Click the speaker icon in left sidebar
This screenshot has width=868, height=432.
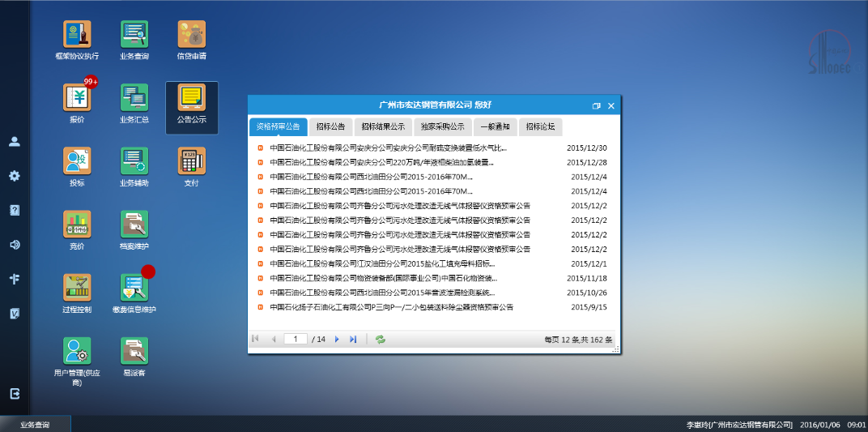pos(15,245)
